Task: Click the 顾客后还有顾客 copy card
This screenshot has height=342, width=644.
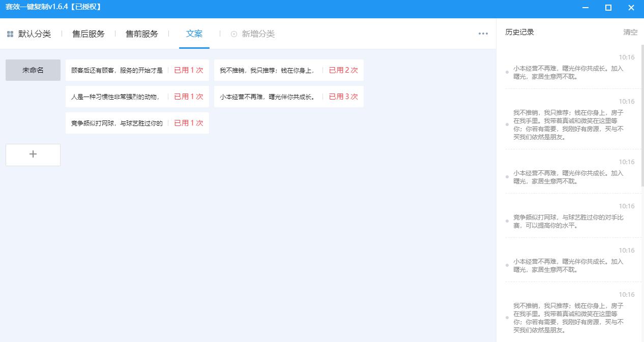Action: pyautogui.click(x=117, y=70)
